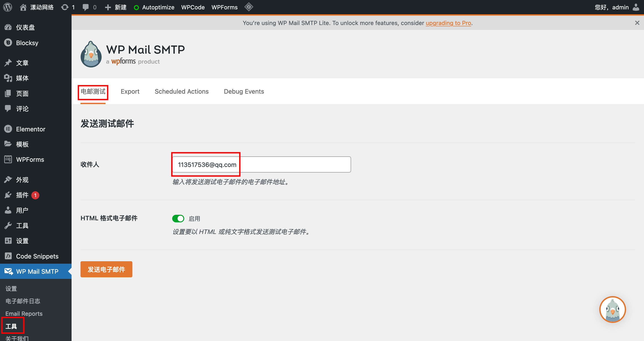Open 关于我们 submenu item
The image size is (644, 341).
click(x=17, y=338)
